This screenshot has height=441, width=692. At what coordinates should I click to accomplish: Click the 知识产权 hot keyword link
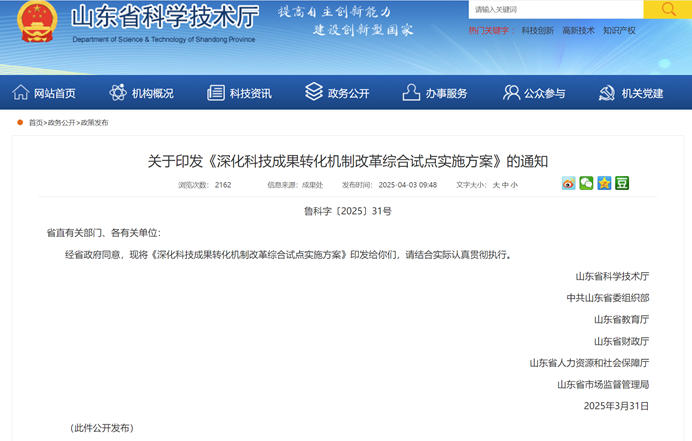619,31
